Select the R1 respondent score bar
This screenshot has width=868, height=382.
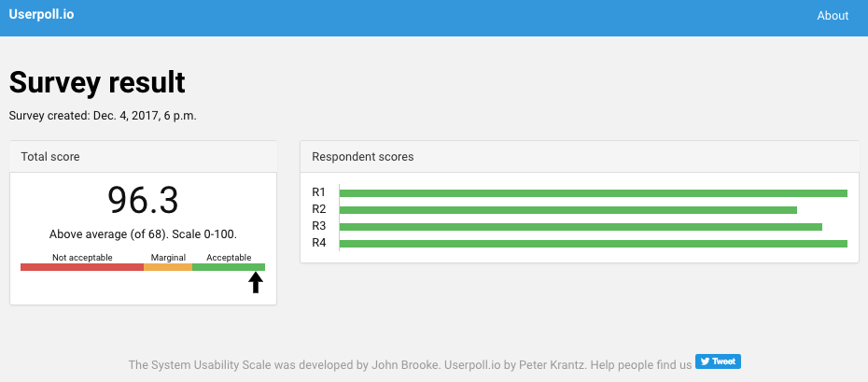594,193
